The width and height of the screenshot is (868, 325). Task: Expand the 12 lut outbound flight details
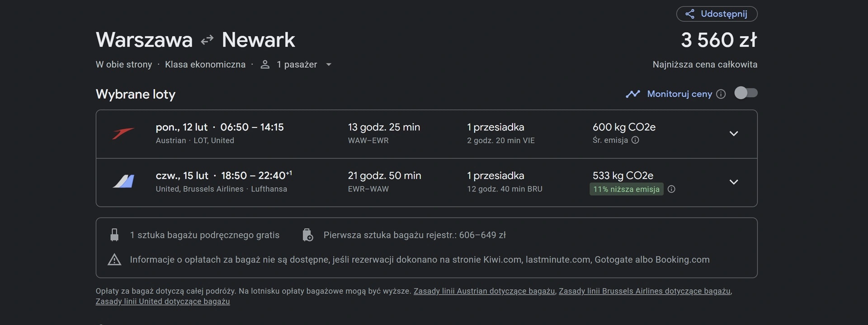[x=734, y=134]
